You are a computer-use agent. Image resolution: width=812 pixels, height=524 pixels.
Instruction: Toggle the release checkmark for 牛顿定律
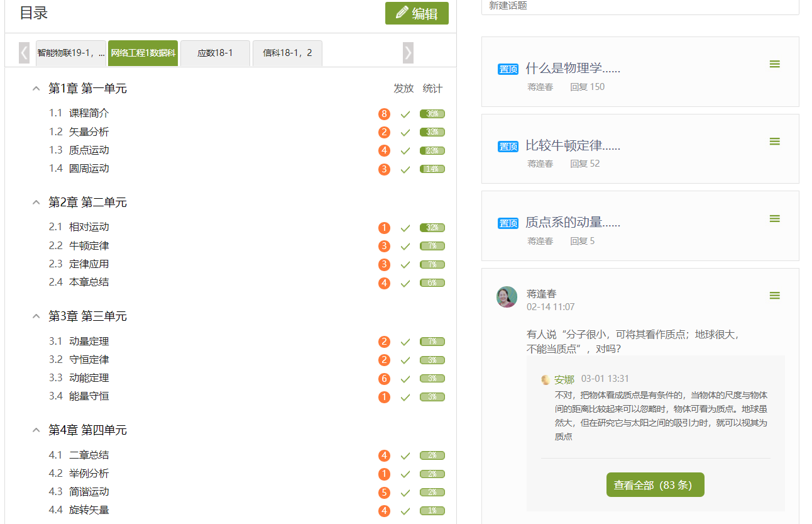[x=405, y=247]
